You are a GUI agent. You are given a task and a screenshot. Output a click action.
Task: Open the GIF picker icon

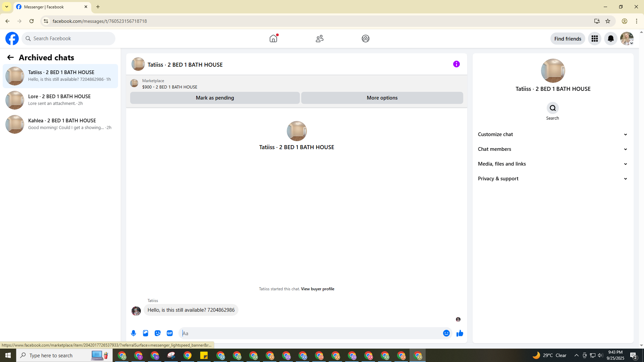tap(170, 333)
